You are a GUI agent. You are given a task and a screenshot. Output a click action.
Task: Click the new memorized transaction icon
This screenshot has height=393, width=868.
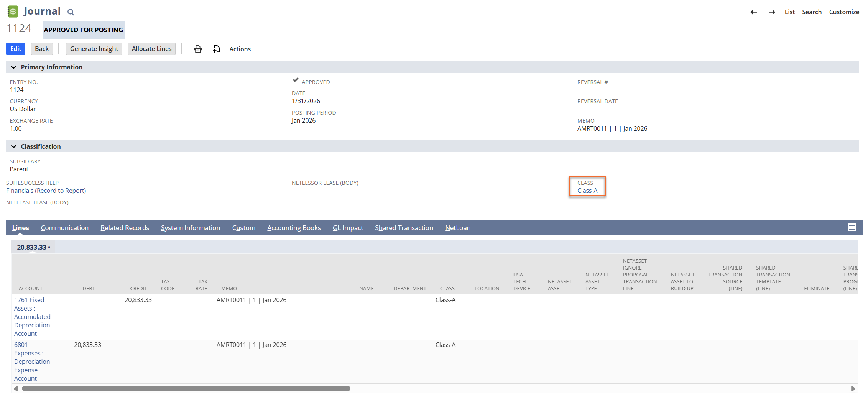tap(217, 49)
